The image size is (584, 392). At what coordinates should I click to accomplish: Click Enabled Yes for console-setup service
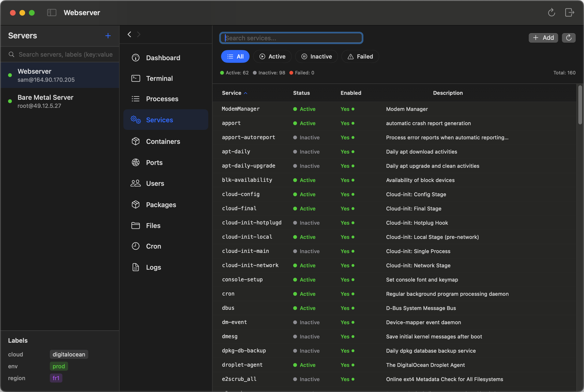[347, 279]
